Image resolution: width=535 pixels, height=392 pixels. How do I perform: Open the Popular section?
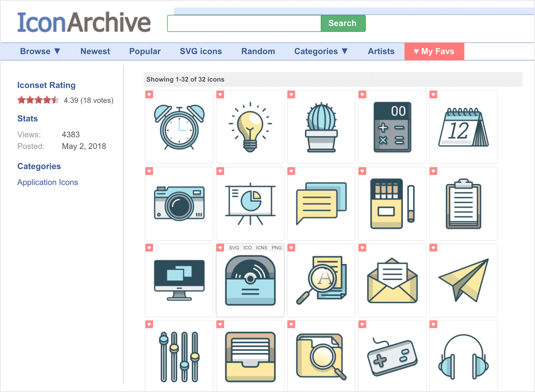(x=145, y=51)
